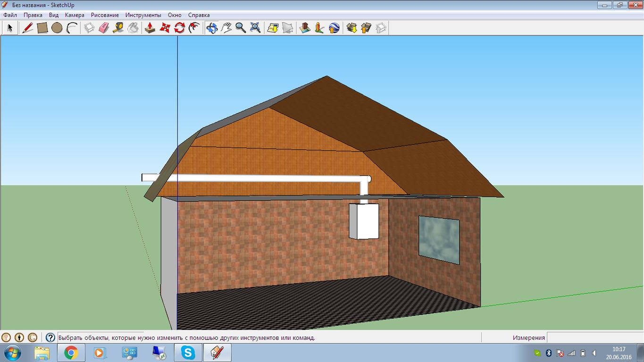The height and width of the screenshot is (362, 644).
Task: Open the Рисование menu
Action: click(x=105, y=15)
